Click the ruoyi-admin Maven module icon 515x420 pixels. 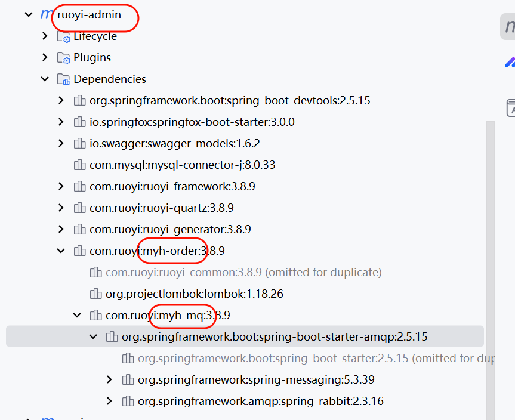tap(46, 15)
